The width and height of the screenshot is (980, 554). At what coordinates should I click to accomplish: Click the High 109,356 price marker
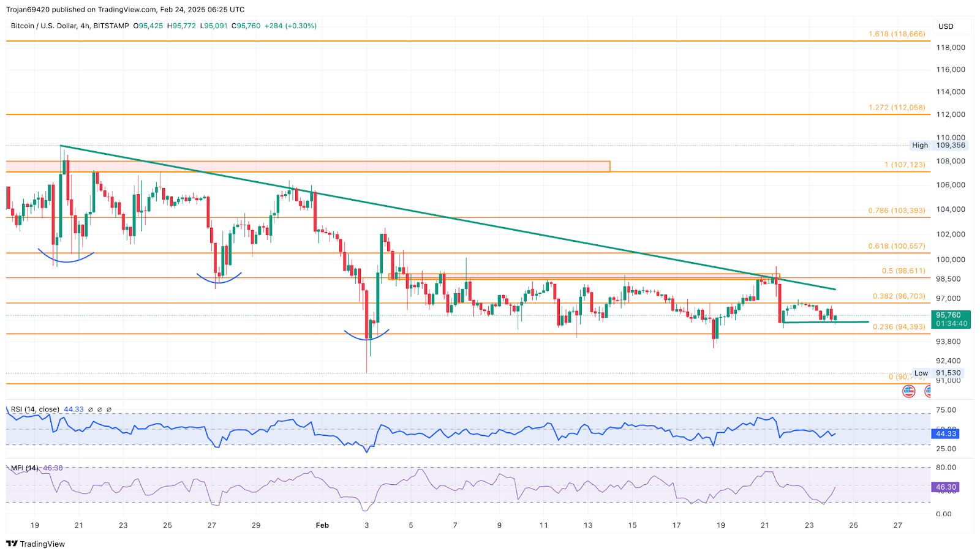(x=938, y=145)
